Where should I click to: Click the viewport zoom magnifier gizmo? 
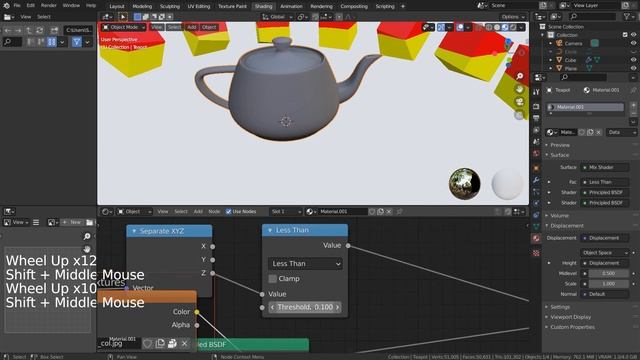click(x=519, y=76)
